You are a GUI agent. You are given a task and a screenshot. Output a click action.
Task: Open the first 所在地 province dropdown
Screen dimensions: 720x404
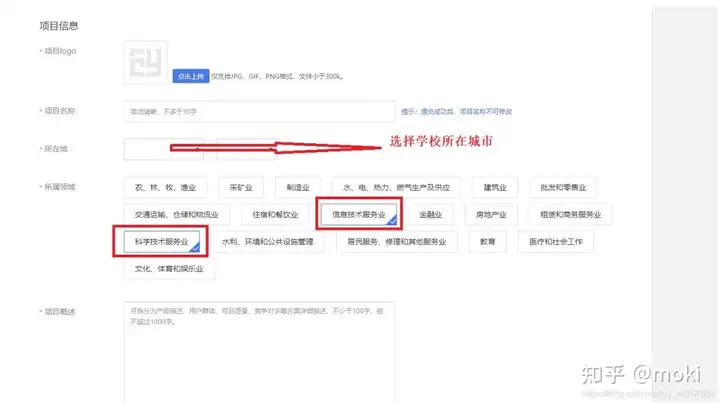pos(163,149)
